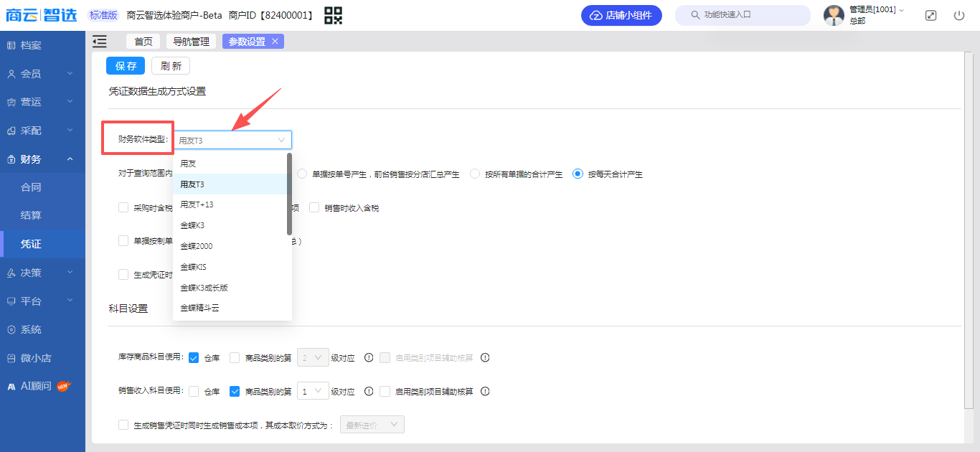
Task: Click the power logout icon
Action: pos(959,15)
